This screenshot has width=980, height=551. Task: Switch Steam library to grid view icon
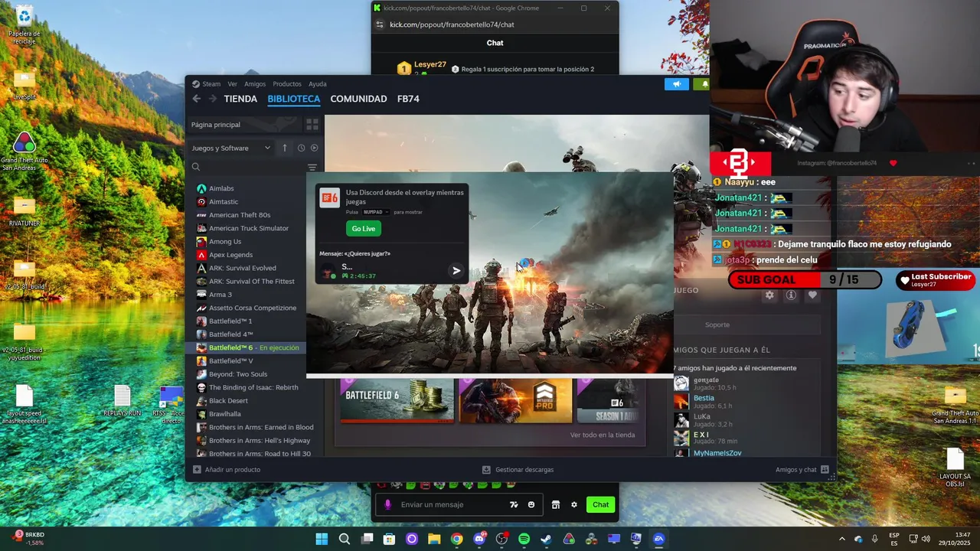pyautogui.click(x=312, y=125)
